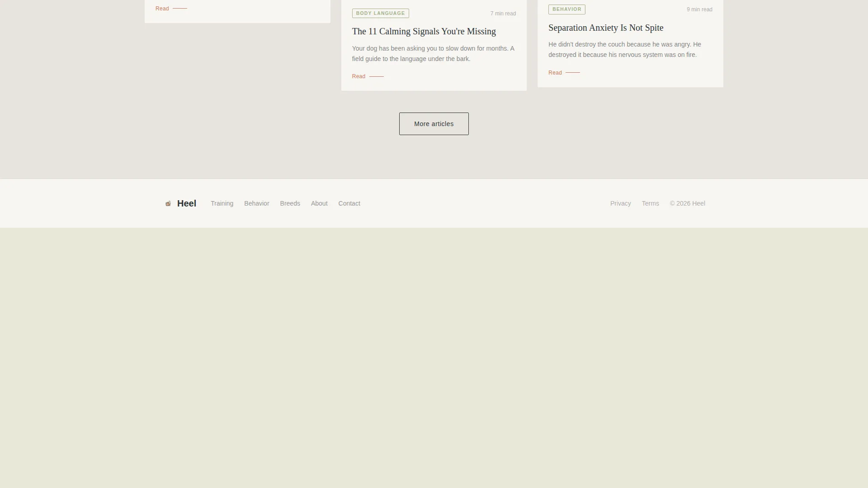Read the Calming Signals article
Image resolution: width=868 pixels, height=488 pixels.
point(368,76)
